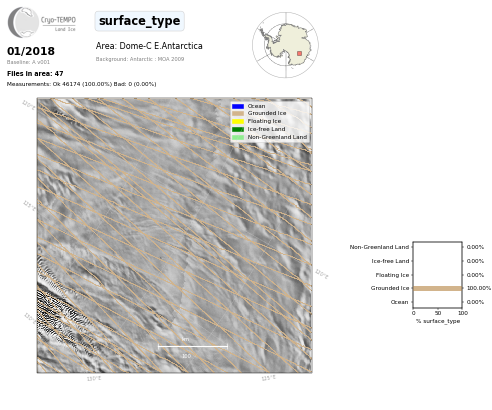Click the Files in area: 47 text

point(35,74)
